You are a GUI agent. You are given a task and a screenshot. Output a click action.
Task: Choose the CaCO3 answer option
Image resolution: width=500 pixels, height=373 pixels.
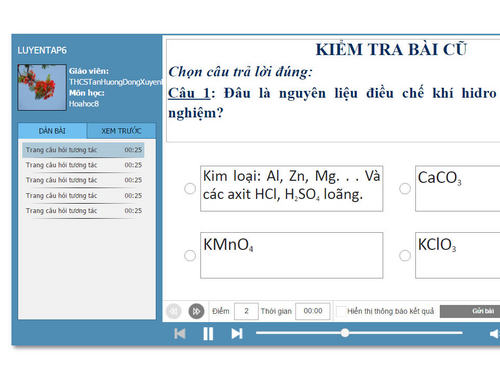pos(405,189)
